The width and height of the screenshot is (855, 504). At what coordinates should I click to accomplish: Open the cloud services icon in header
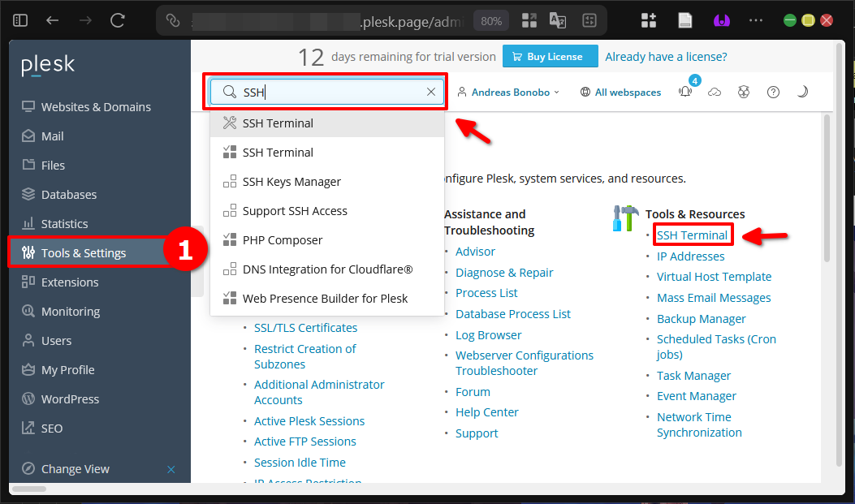coord(715,92)
